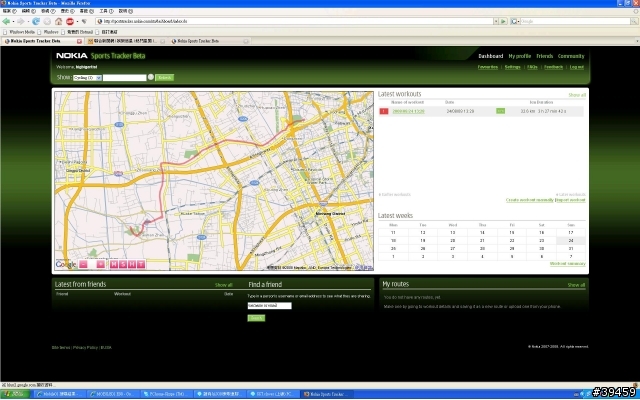Click the red icon in the workout row
Screen dimensions: 640x400
pyautogui.click(x=384, y=111)
